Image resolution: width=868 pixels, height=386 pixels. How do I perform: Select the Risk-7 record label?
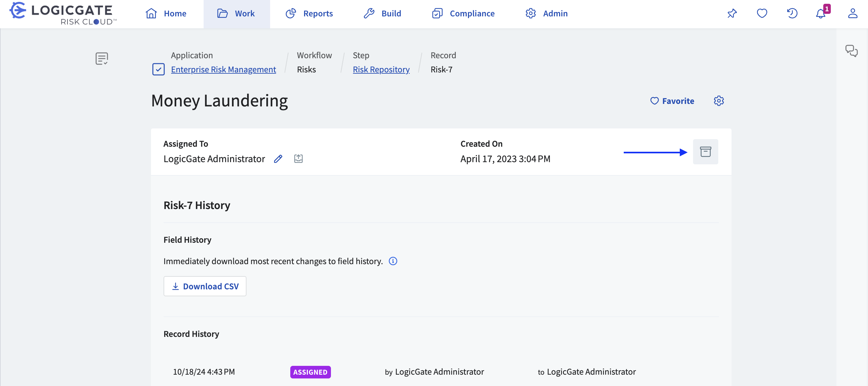click(442, 69)
